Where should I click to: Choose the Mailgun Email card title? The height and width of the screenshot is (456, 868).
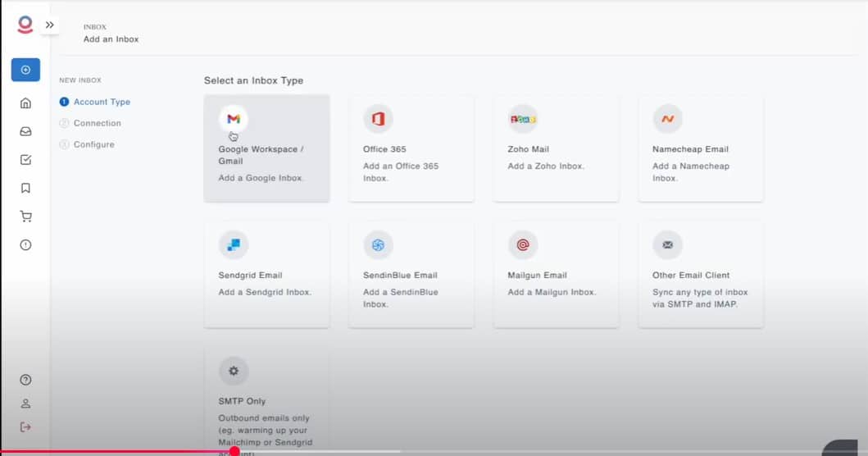(537, 275)
